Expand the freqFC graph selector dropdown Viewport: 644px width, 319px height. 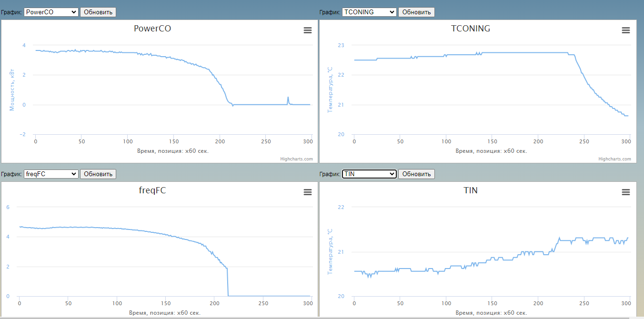coord(51,174)
